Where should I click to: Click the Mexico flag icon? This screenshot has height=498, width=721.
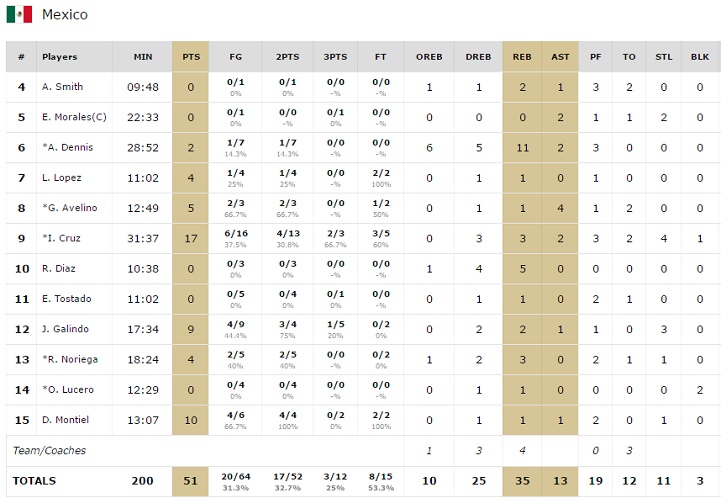[20, 14]
